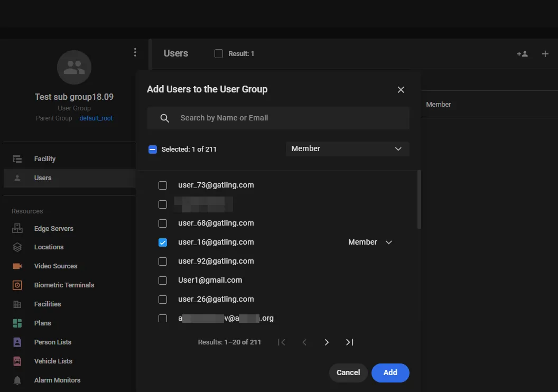Click the Person Lists icon
Screen dimensions: 558x392
tap(17, 342)
